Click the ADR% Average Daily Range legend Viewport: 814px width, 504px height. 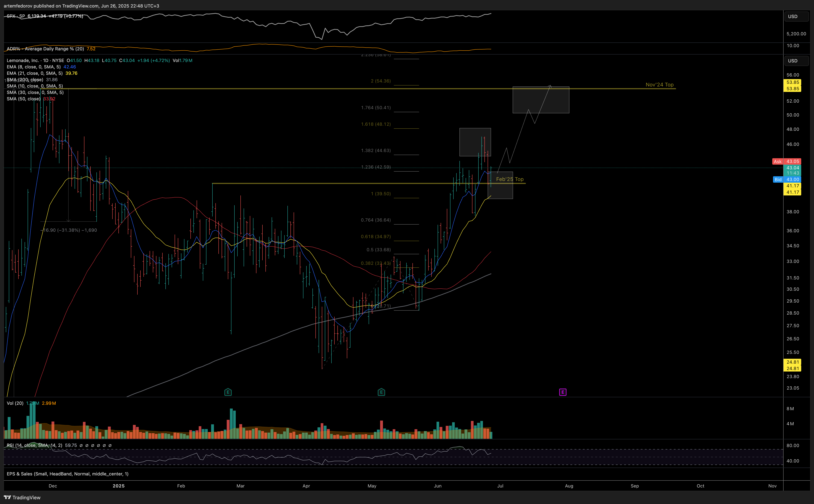click(45, 49)
